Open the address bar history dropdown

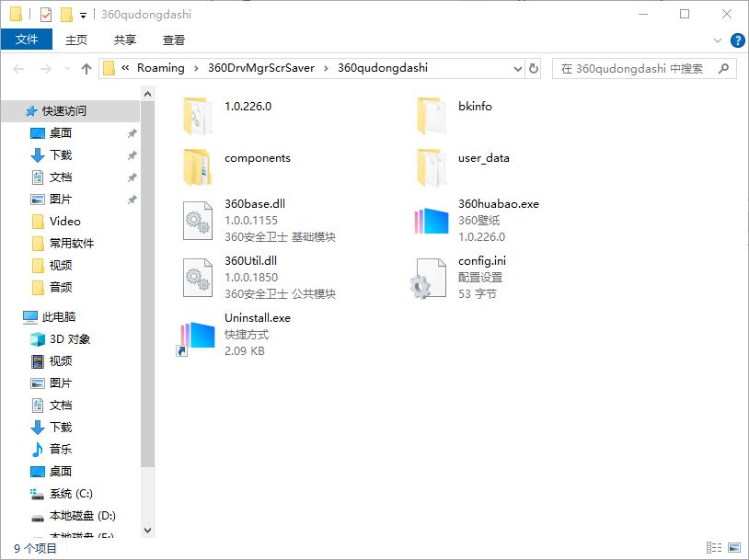[517, 69]
